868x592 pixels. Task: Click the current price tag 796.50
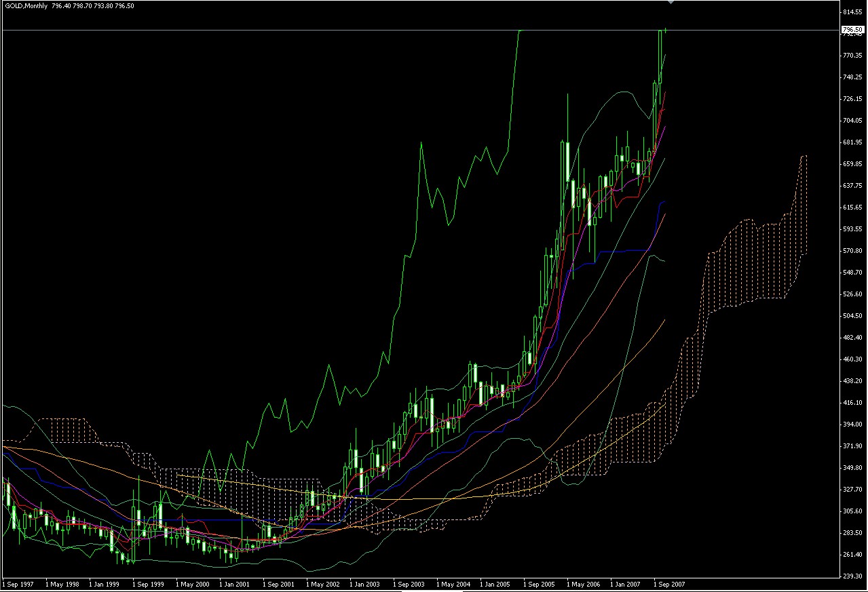pos(852,30)
